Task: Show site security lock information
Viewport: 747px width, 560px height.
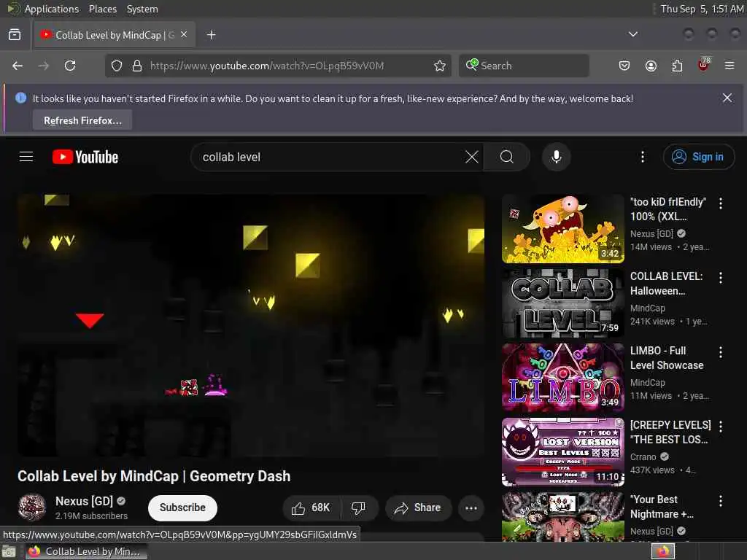Action: coord(137,66)
